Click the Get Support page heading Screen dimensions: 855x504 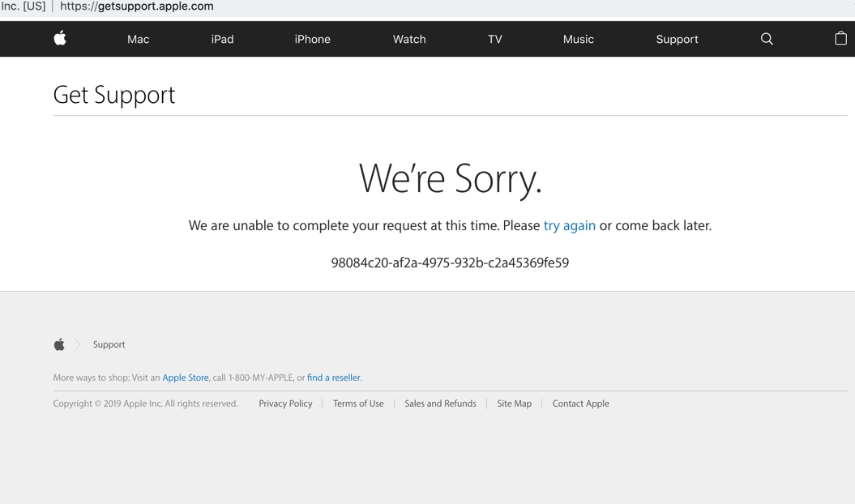click(114, 95)
